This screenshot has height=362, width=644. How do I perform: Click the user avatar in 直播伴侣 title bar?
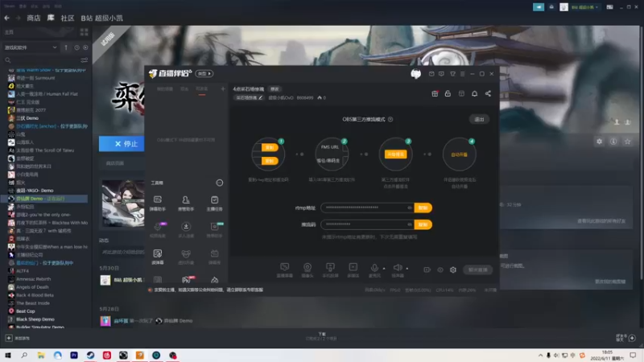tap(415, 74)
